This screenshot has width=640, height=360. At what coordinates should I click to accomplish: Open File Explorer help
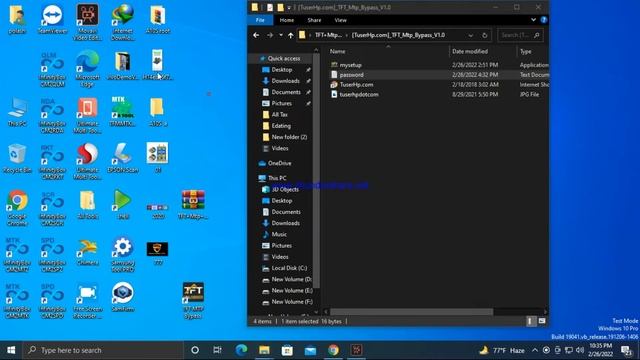[544, 20]
